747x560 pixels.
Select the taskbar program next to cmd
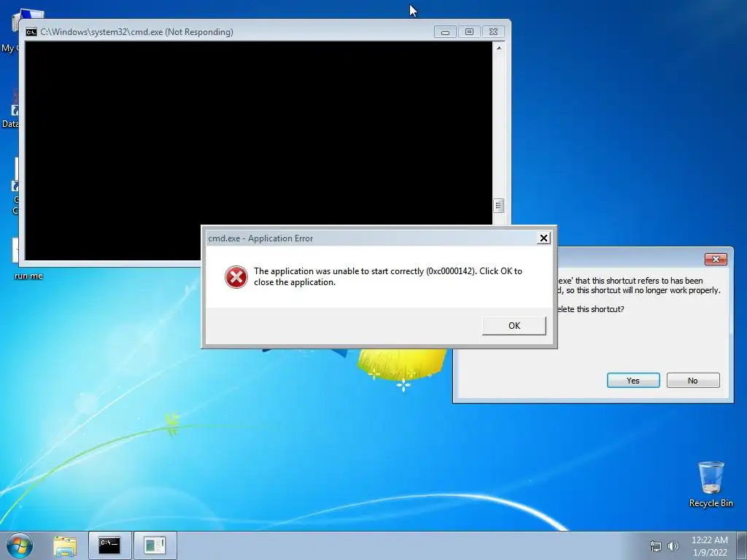tap(155, 545)
